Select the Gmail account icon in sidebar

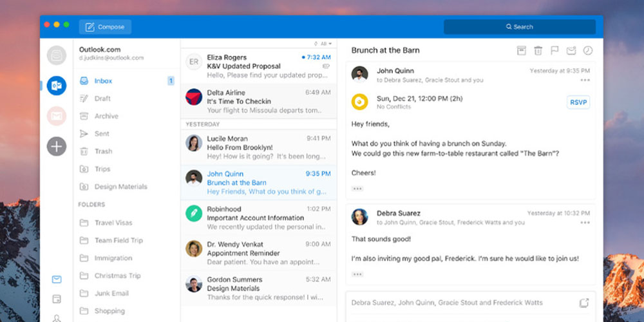57,116
